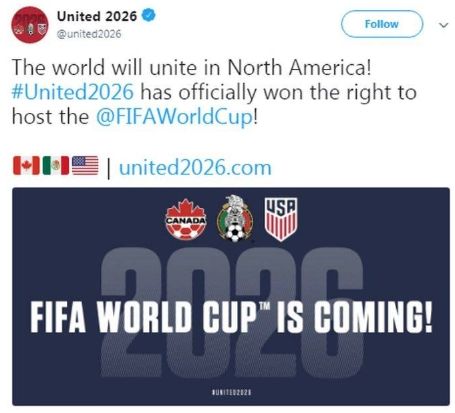Expand the tweet options chevron
This screenshot has height=413, width=455.
point(443,25)
